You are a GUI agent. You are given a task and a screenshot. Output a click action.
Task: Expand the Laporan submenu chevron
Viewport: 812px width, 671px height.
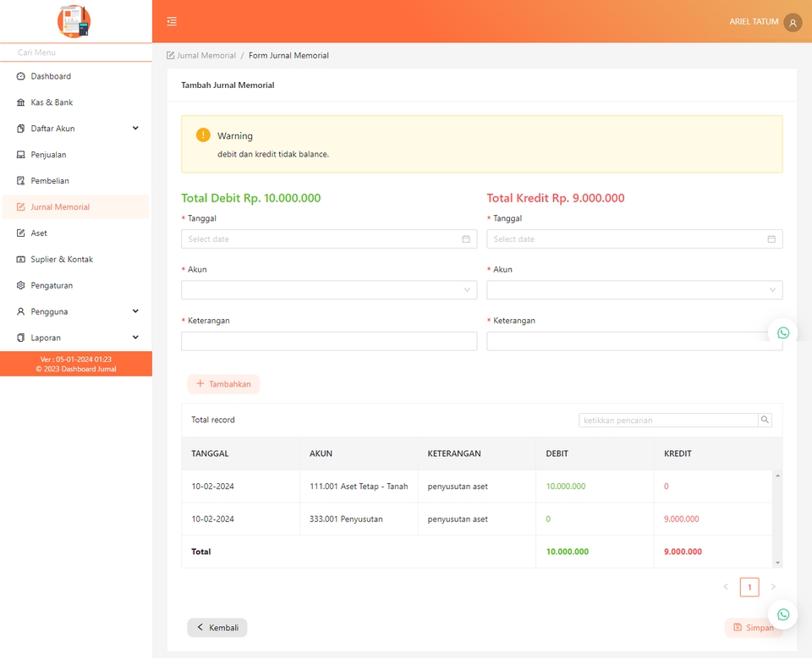tap(135, 338)
